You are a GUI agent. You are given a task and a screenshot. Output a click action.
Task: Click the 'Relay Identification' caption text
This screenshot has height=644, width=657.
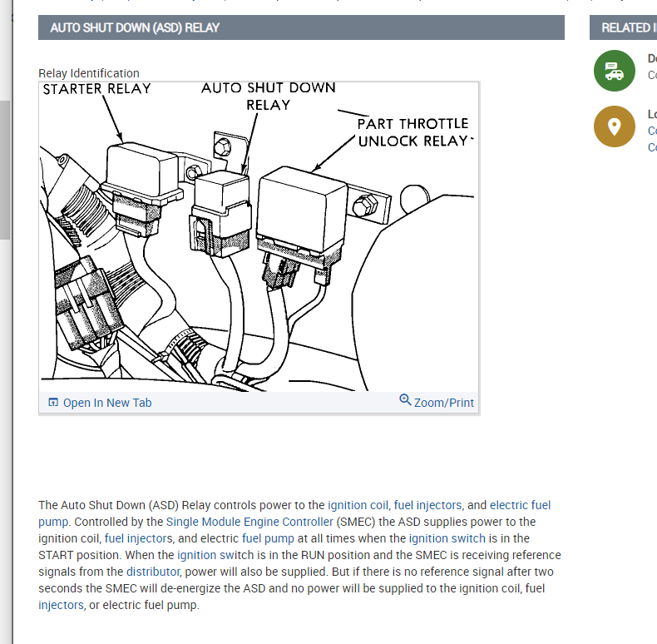pyautogui.click(x=89, y=73)
